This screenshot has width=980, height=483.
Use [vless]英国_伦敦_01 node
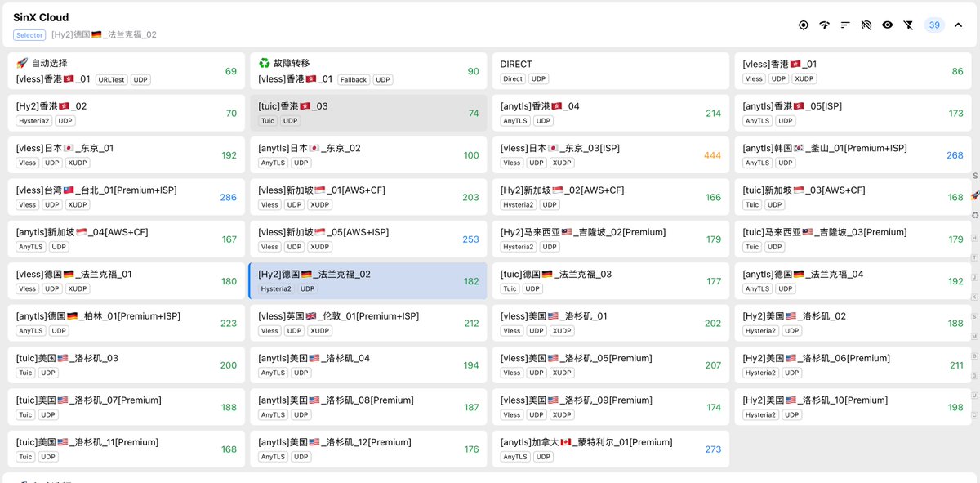[x=368, y=323]
